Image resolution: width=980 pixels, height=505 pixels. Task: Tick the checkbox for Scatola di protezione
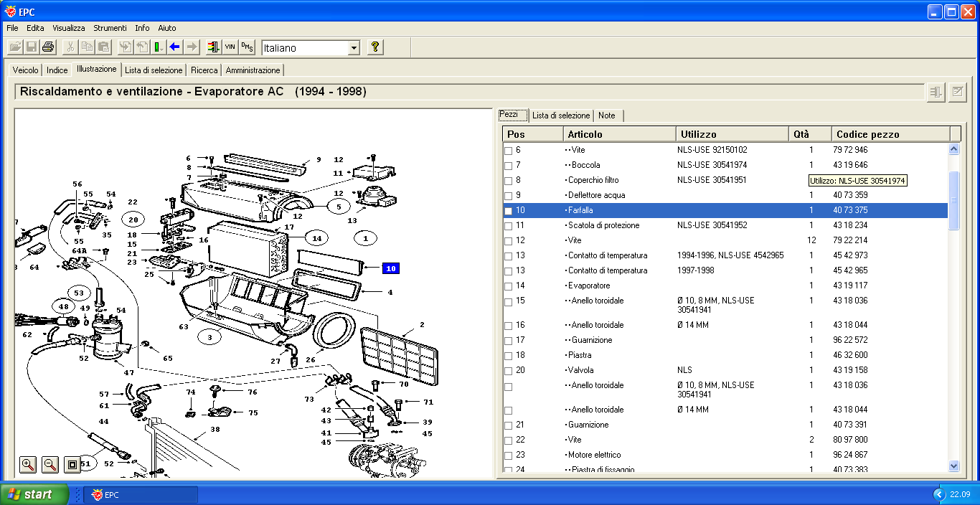(508, 226)
